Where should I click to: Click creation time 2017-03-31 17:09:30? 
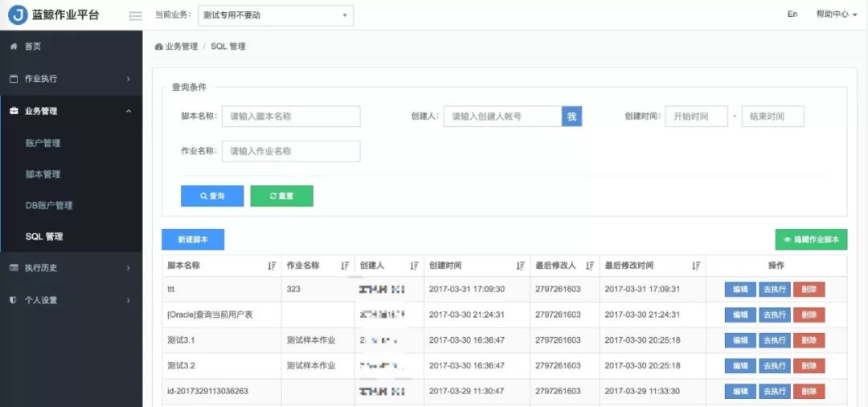467,289
